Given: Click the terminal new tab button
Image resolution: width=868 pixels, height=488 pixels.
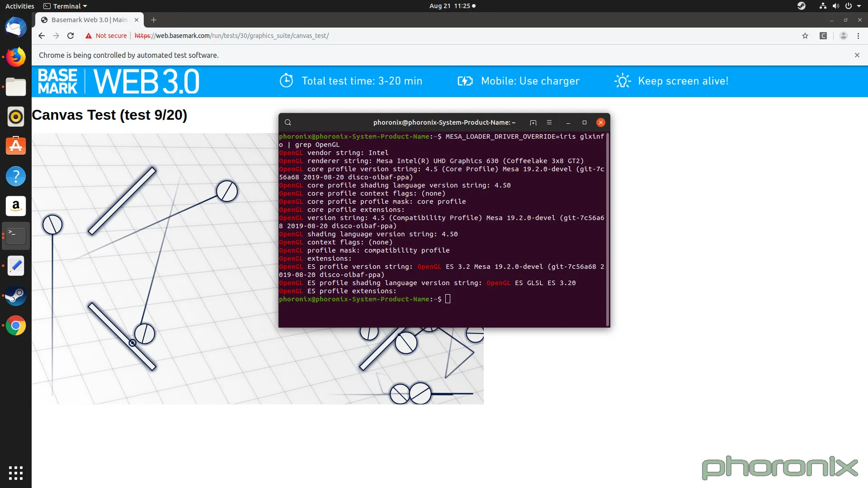Looking at the screenshot, I should [x=533, y=122].
